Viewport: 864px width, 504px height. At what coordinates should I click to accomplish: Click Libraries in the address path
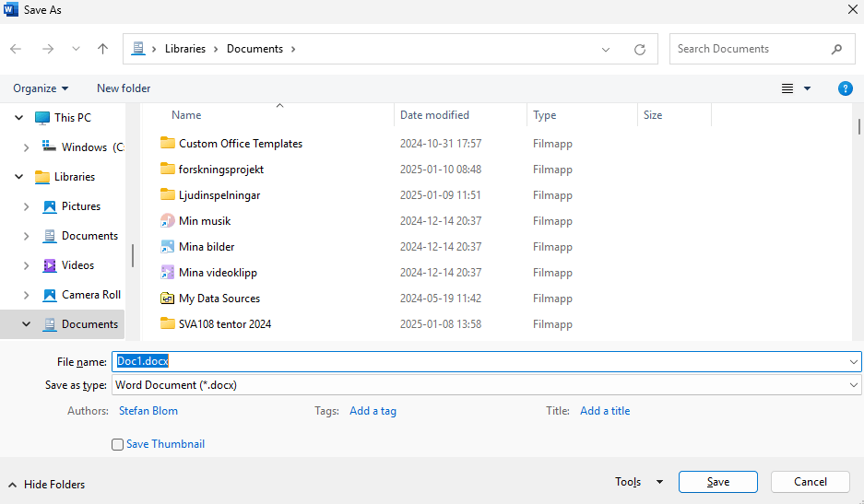(185, 49)
